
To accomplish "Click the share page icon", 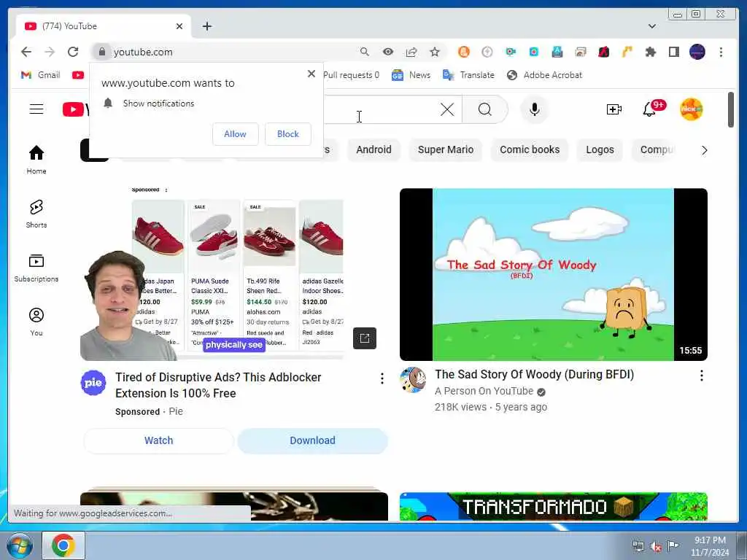I will pyautogui.click(x=411, y=52).
